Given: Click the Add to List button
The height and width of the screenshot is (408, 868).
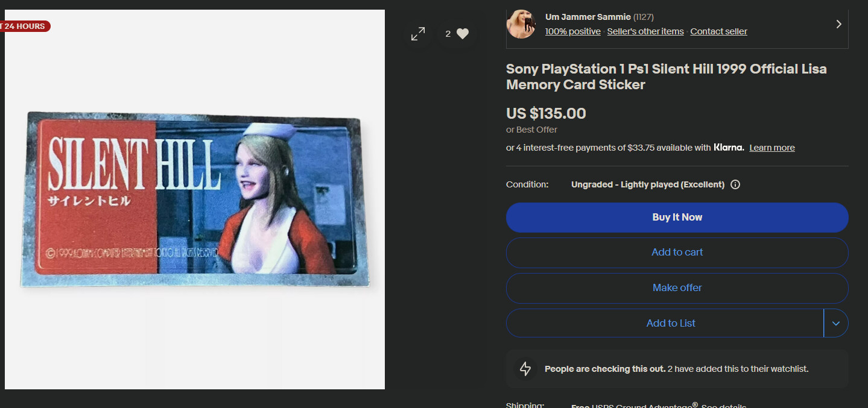Looking at the screenshot, I should (x=665, y=323).
